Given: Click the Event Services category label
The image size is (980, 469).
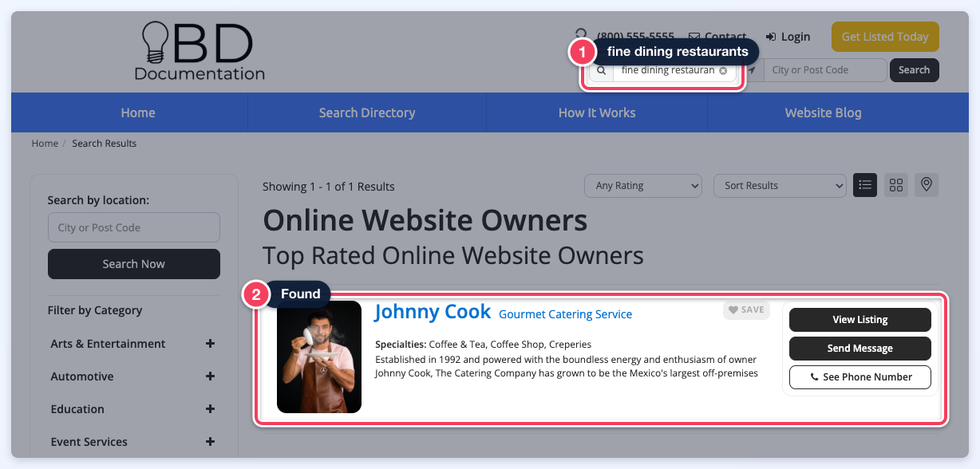Looking at the screenshot, I should point(89,442).
